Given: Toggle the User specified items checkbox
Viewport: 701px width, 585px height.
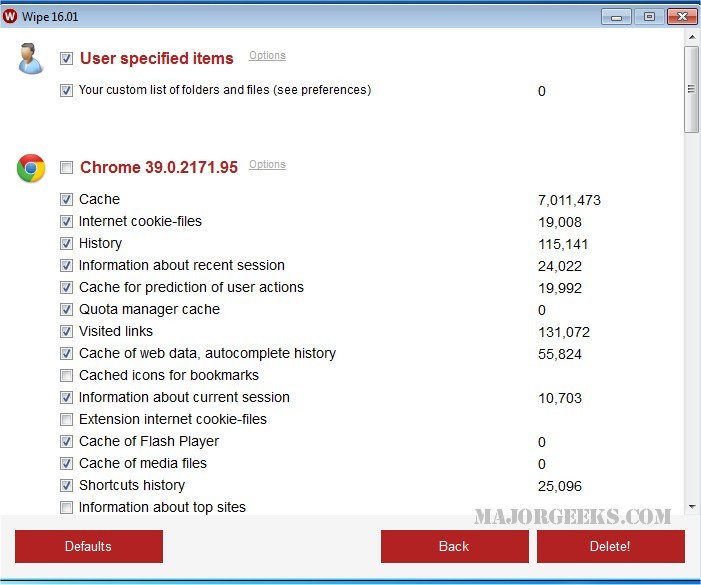Looking at the screenshot, I should click(66, 59).
